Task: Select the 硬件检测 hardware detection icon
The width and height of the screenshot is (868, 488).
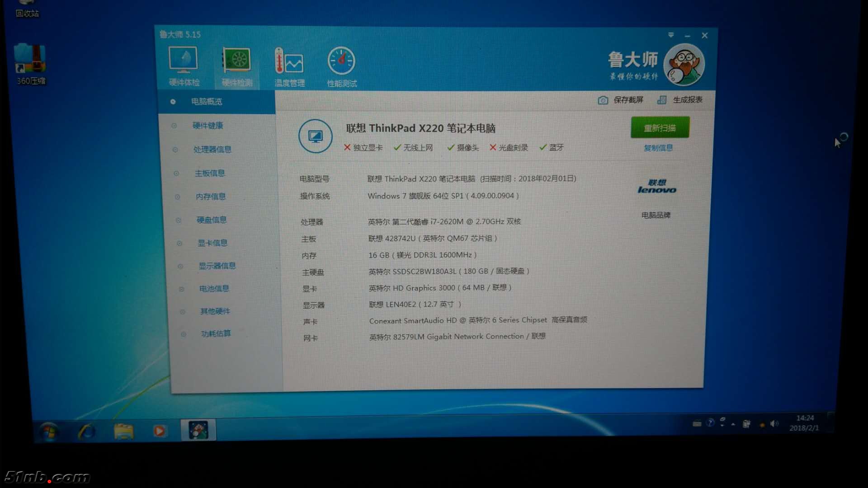Action: (236, 61)
